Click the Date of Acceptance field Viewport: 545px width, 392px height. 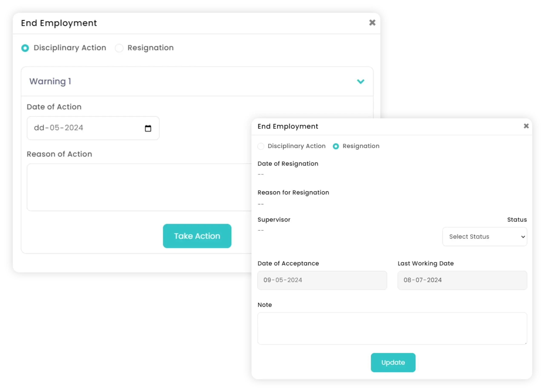(322, 280)
